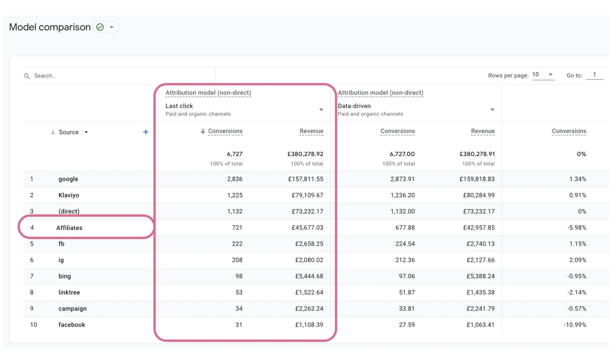
Task: Sort by Data-driven Conversions column
Action: point(397,131)
